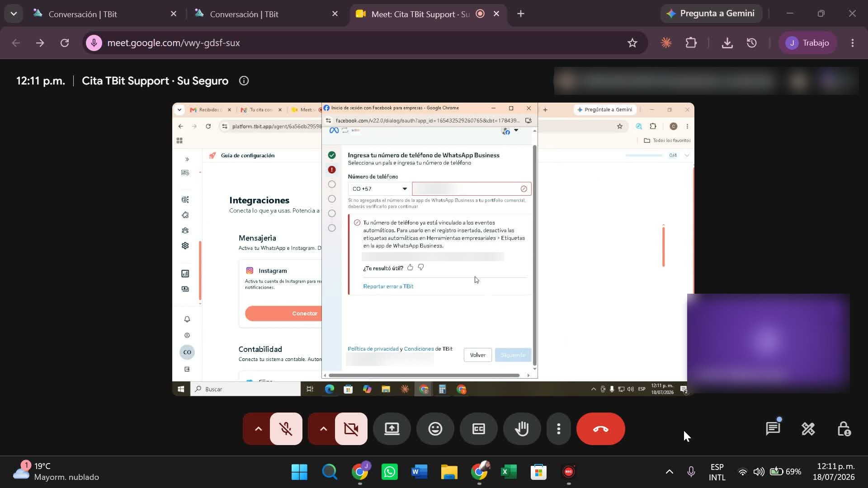Open Excel from the taskbar
The image size is (868, 488).
pyautogui.click(x=509, y=472)
